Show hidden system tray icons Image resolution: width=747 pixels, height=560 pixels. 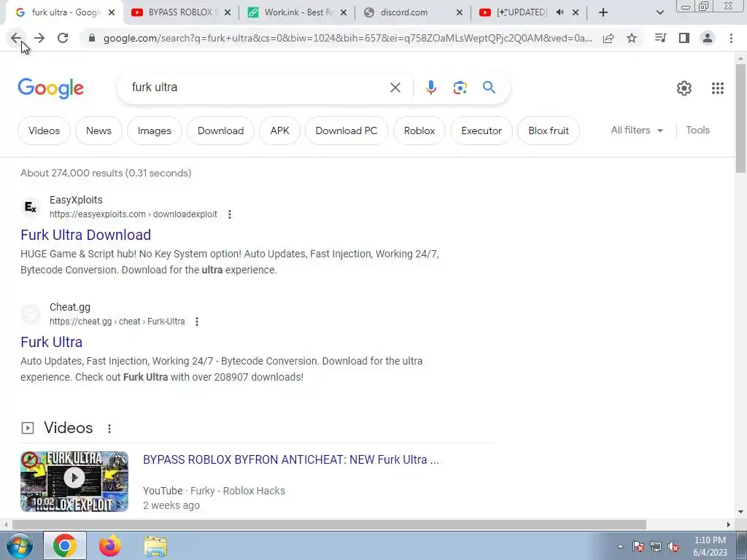pyautogui.click(x=620, y=546)
